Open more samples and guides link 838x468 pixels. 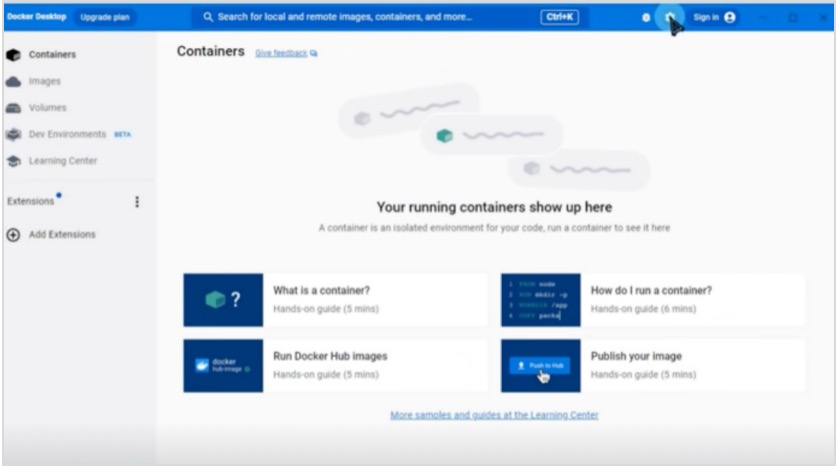point(494,415)
